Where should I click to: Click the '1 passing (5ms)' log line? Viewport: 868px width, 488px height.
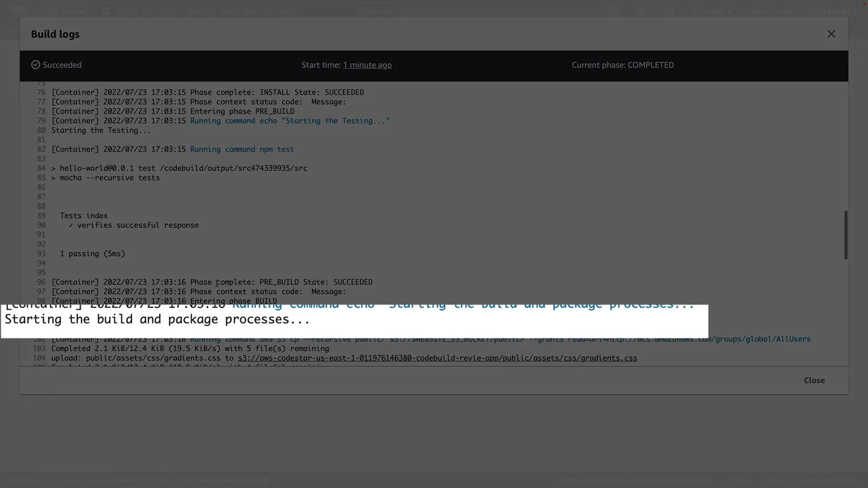click(92, 253)
